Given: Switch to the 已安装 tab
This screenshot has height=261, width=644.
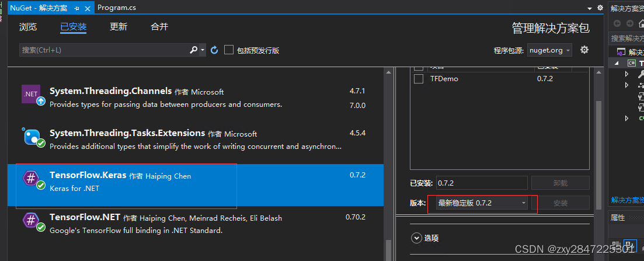Looking at the screenshot, I should (x=73, y=27).
